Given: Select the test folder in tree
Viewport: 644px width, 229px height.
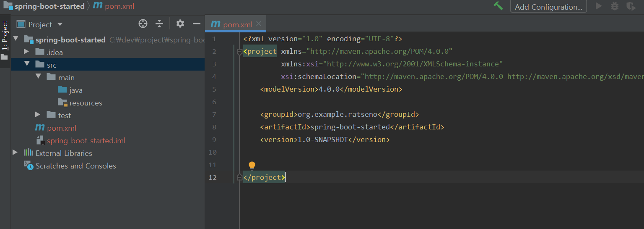Looking at the screenshot, I should [x=65, y=115].
